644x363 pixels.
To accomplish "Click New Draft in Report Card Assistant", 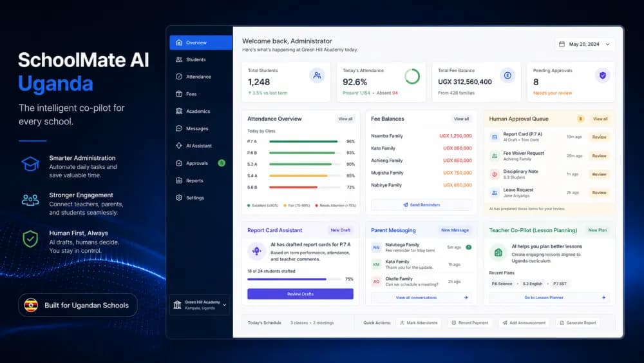I will (341, 230).
